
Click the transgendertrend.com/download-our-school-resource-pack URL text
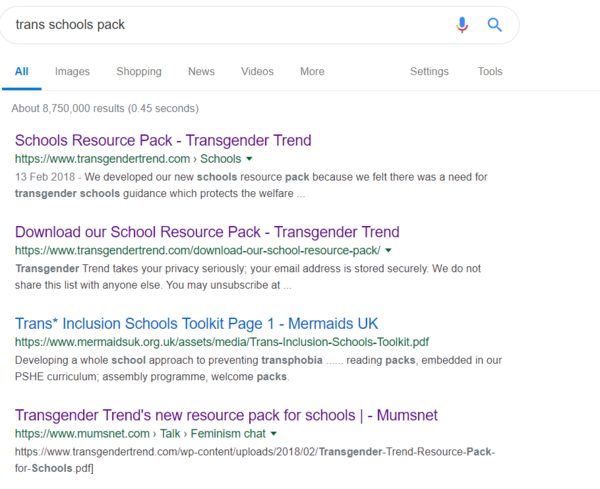(x=198, y=250)
